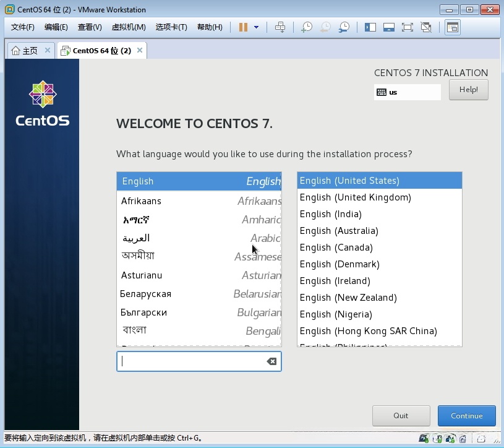Clear the language search box
Screen dimensions: 504x448
click(x=271, y=361)
